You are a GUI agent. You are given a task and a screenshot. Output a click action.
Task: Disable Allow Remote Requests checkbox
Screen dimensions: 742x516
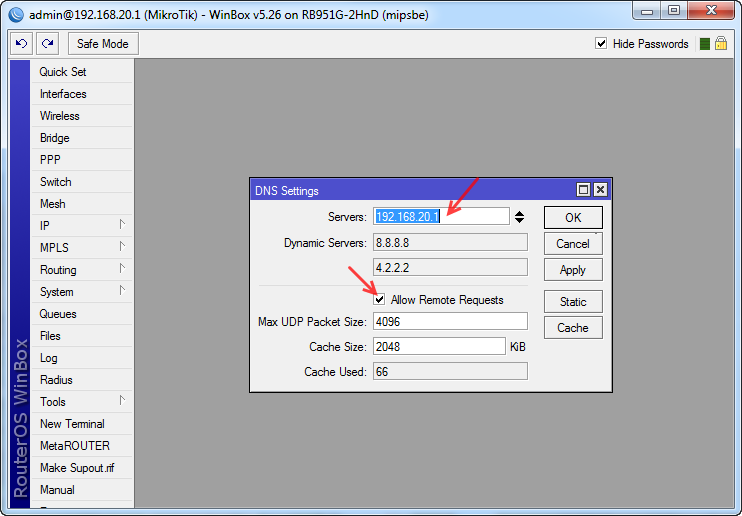[x=379, y=300]
